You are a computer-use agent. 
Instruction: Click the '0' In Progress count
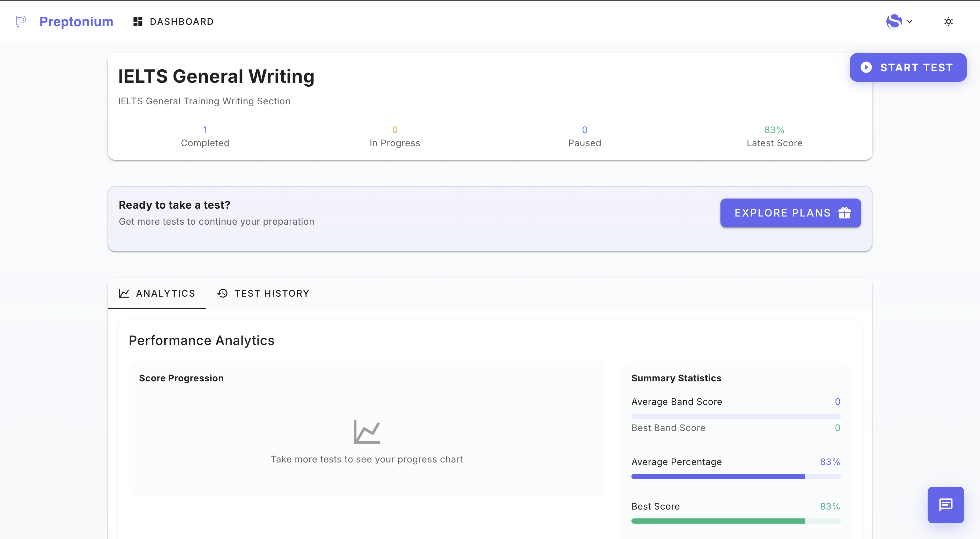coord(395,130)
